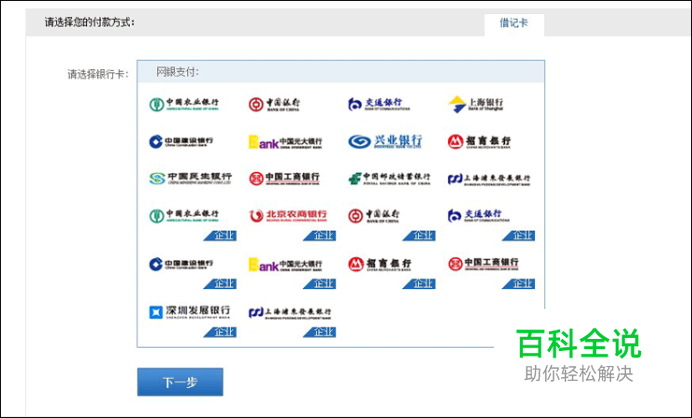Choose China Merchants Bank personal logo
This screenshot has height=418, width=692.
[479, 142]
